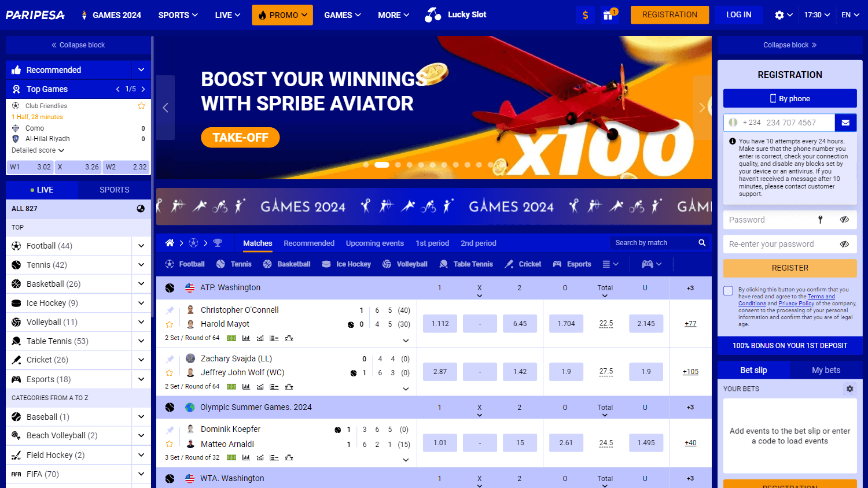Open statistics chart icon for O'Connell match
The width and height of the screenshot is (868, 488).
pyautogui.click(x=246, y=338)
